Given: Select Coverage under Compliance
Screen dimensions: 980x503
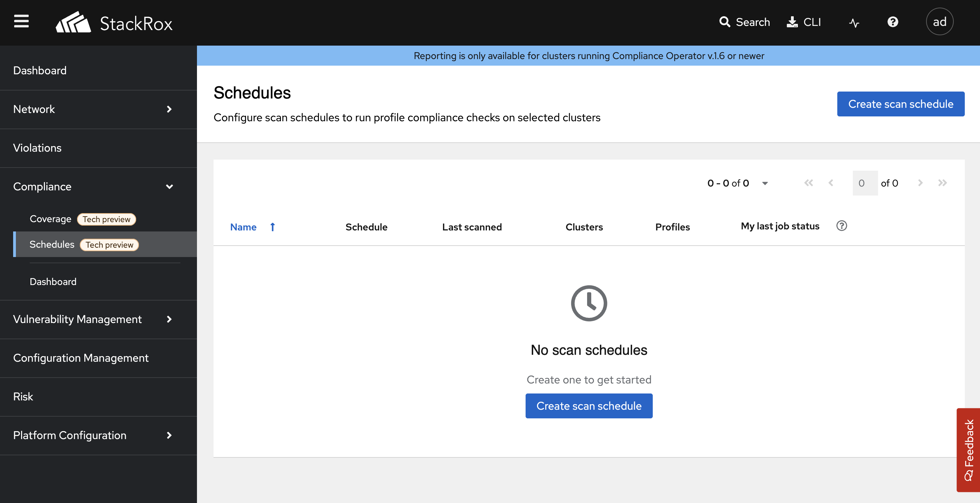Looking at the screenshot, I should pos(50,219).
